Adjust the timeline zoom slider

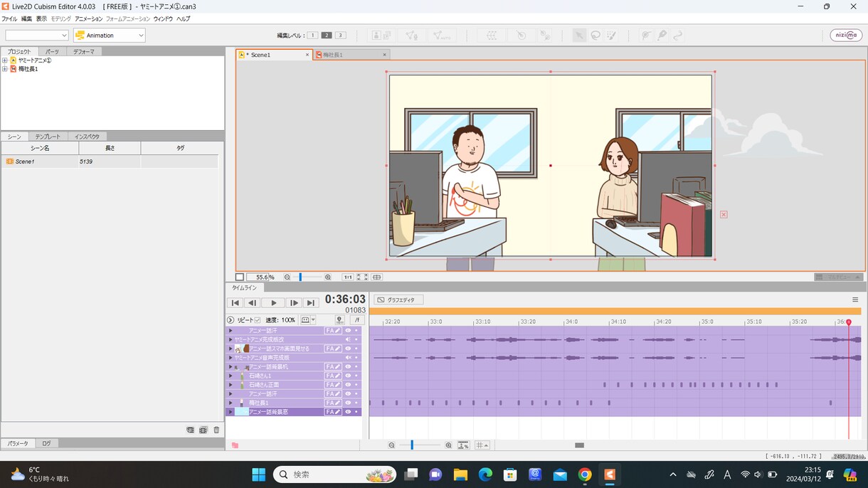[x=411, y=445]
